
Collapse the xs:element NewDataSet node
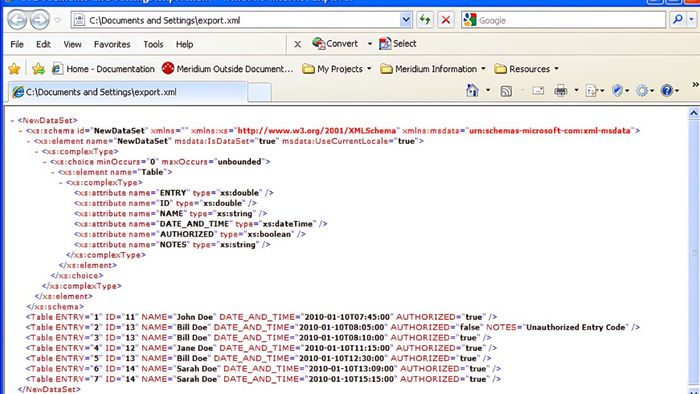tap(29, 141)
